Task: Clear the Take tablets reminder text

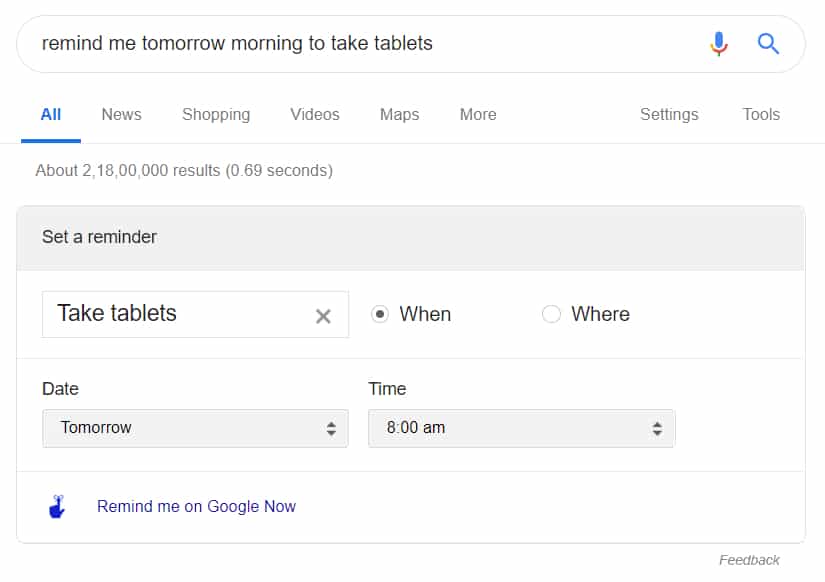Action: (323, 316)
